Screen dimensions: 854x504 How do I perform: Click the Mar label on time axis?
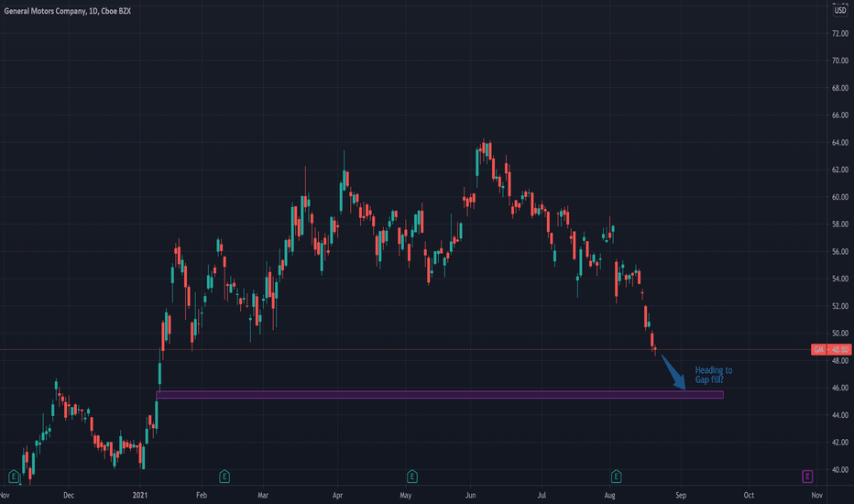[263, 495]
